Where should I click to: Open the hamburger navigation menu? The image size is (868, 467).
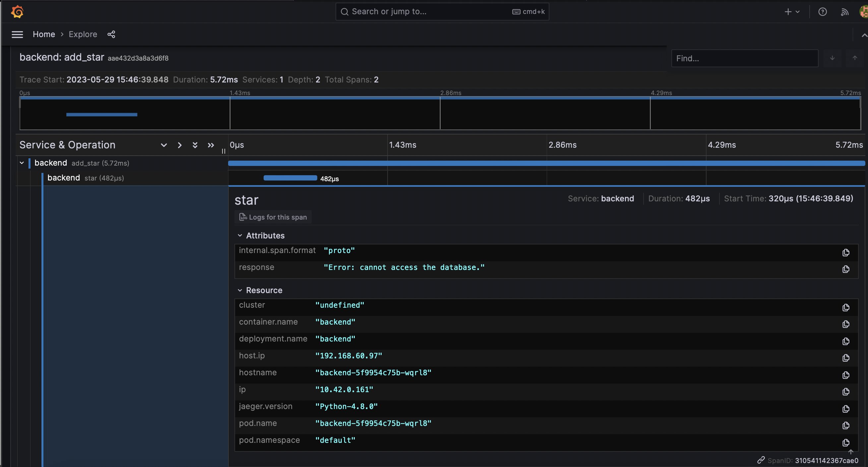pyautogui.click(x=17, y=34)
